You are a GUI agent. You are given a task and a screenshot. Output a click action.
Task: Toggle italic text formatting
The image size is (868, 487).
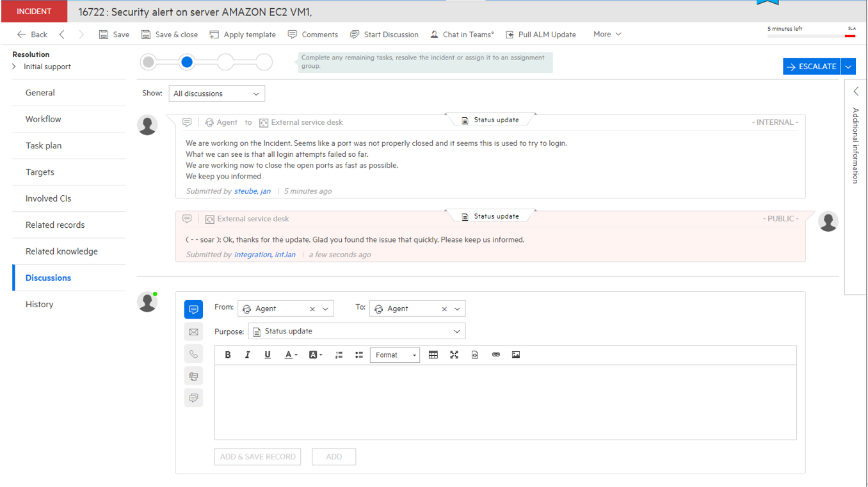coord(248,355)
